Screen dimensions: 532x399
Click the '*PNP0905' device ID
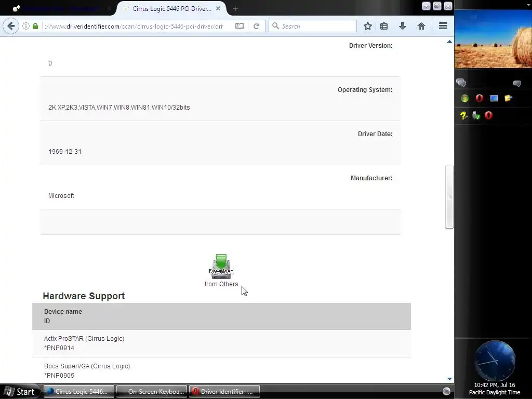(59, 375)
